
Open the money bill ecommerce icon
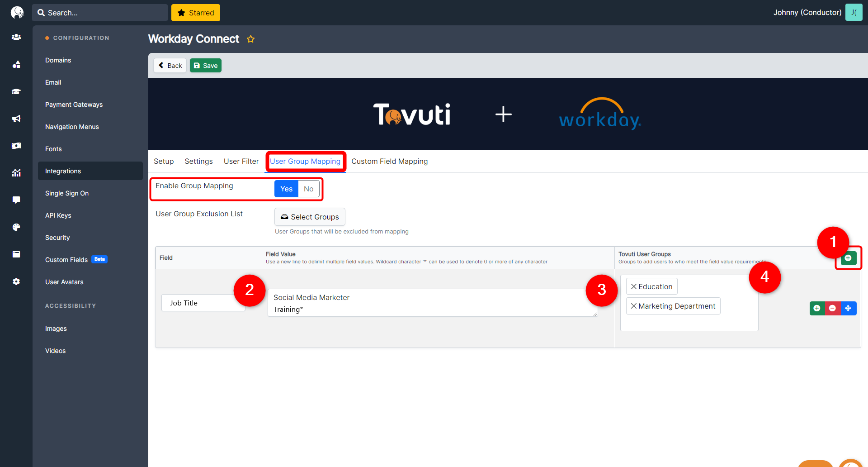click(x=16, y=146)
